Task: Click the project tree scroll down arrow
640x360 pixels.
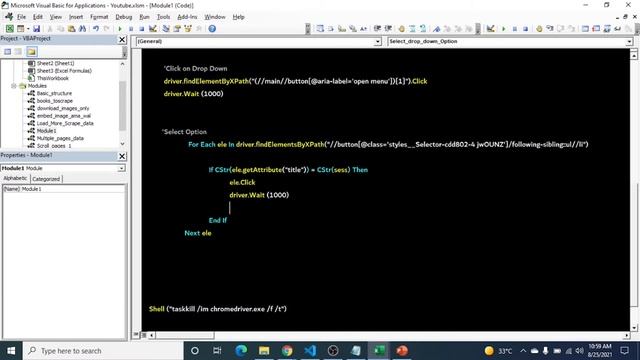Action: point(122,144)
